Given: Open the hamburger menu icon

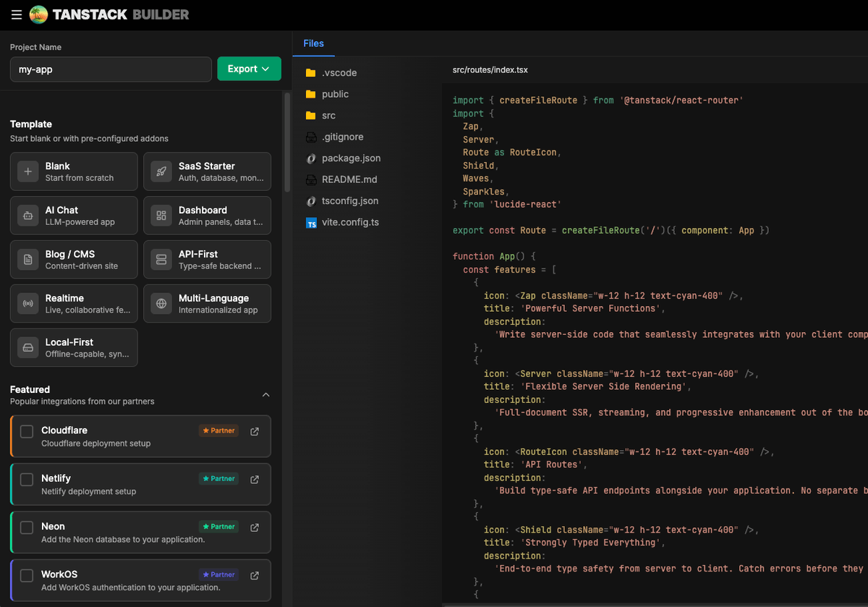Looking at the screenshot, I should pyautogui.click(x=16, y=14).
